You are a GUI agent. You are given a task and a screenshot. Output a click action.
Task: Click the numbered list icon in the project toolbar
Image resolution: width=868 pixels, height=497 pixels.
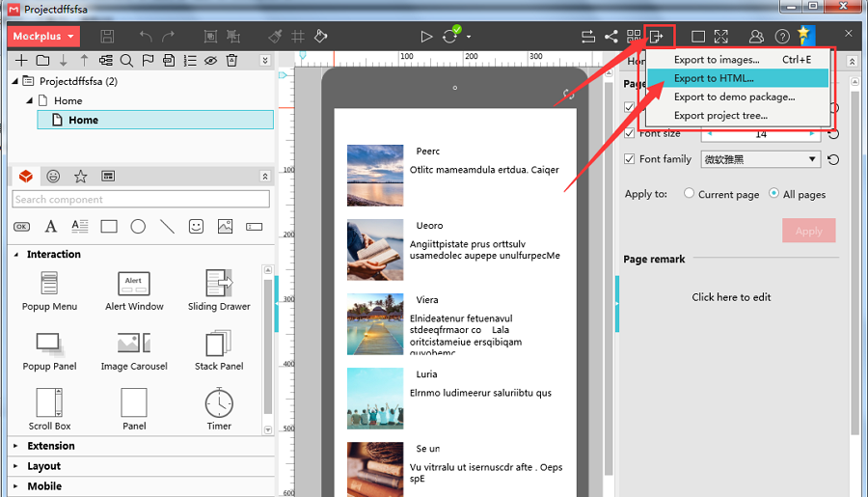tap(190, 61)
